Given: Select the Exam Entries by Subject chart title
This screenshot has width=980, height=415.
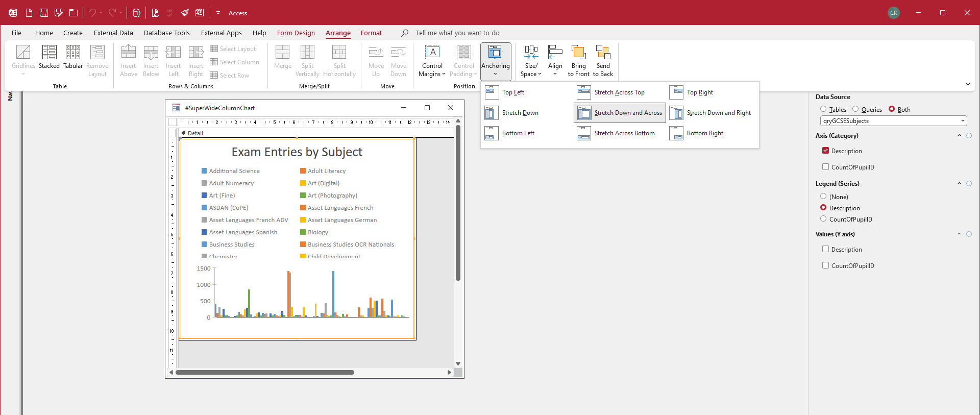Looking at the screenshot, I should pyautogui.click(x=297, y=152).
